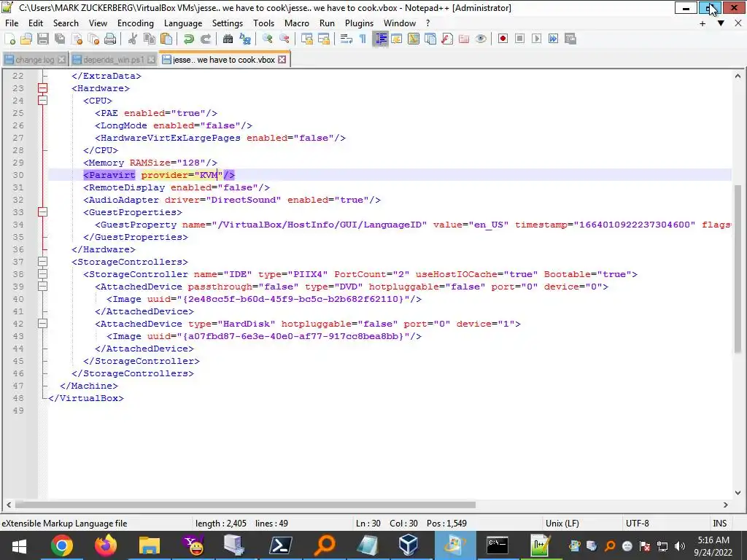Click the Windows Start button
The image size is (747, 560).
click(19, 545)
